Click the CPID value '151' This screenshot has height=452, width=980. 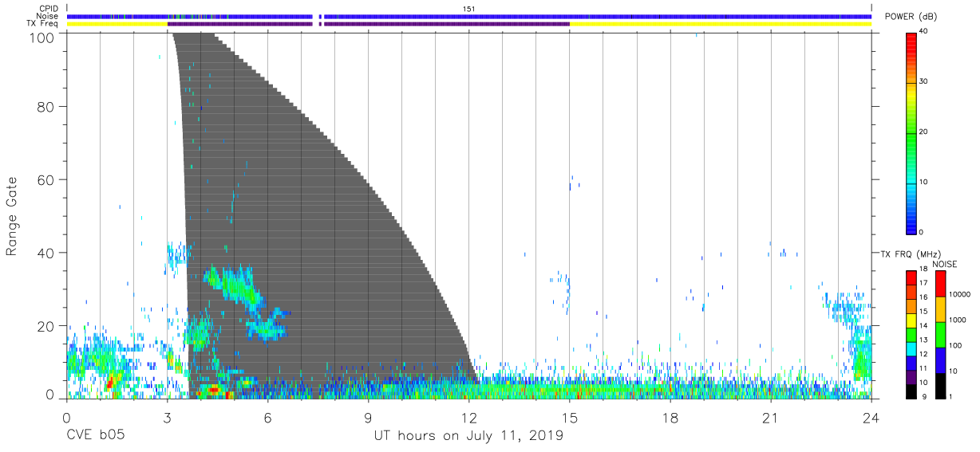469,9
